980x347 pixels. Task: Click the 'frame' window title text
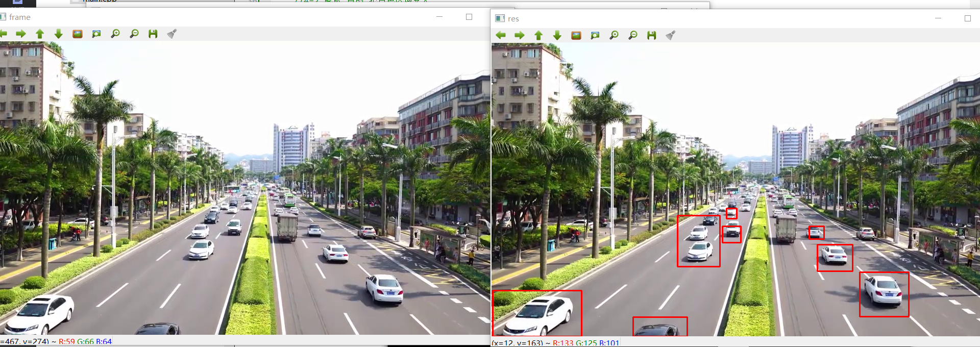tap(20, 17)
